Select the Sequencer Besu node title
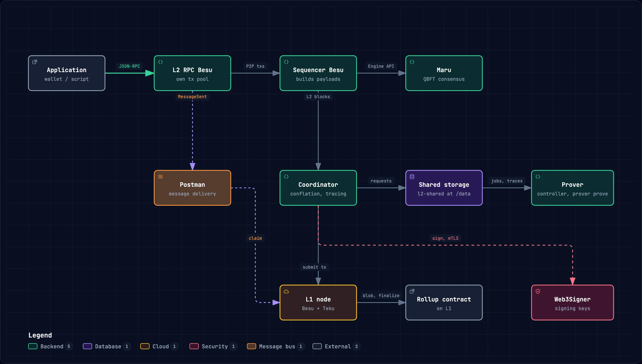Screen dimensions: 642x364 pos(318,70)
